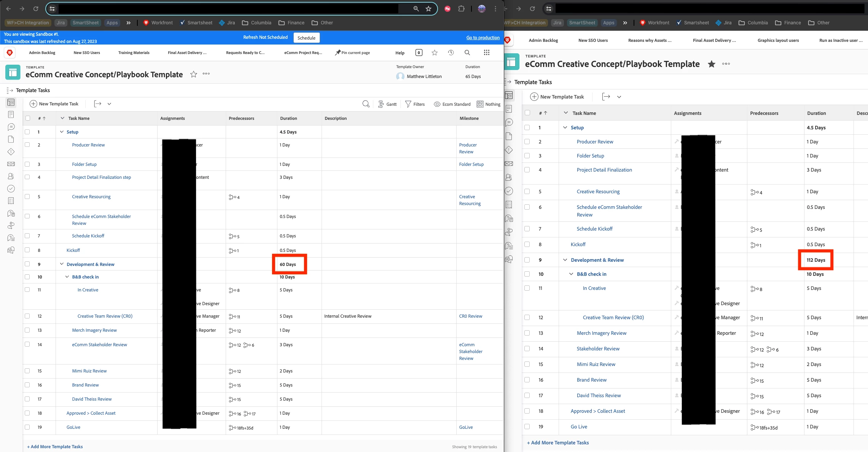Click New Template Task button

(x=54, y=104)
